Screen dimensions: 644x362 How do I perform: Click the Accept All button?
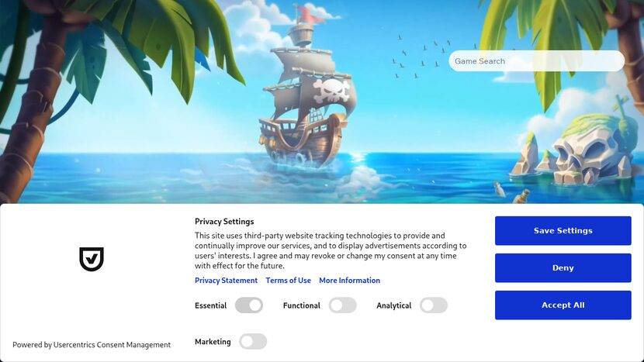563,305
